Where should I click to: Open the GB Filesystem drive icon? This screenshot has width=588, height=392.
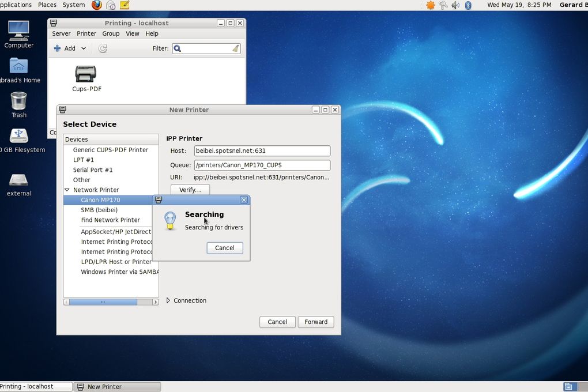[x=20, y=140]
